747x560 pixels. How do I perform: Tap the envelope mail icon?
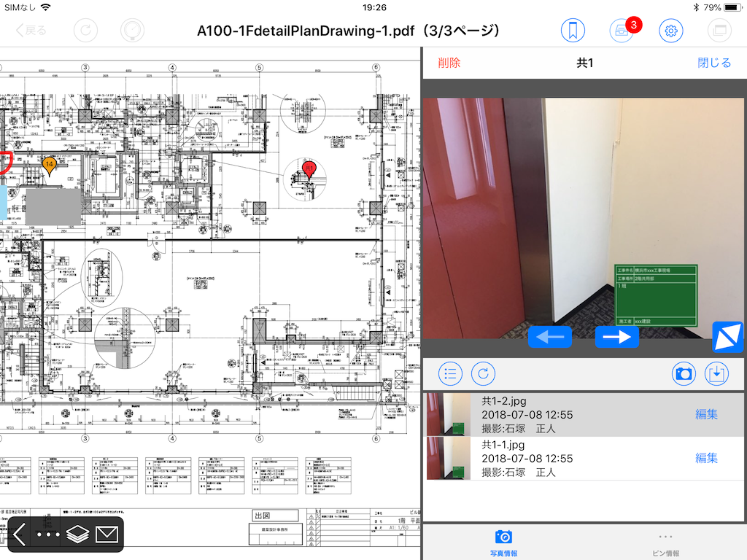(x=107, y=534)
